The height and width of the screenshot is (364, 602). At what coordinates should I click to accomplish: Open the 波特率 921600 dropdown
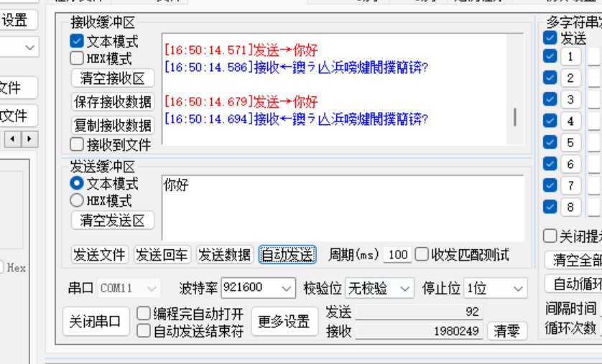tap(259, 288)
